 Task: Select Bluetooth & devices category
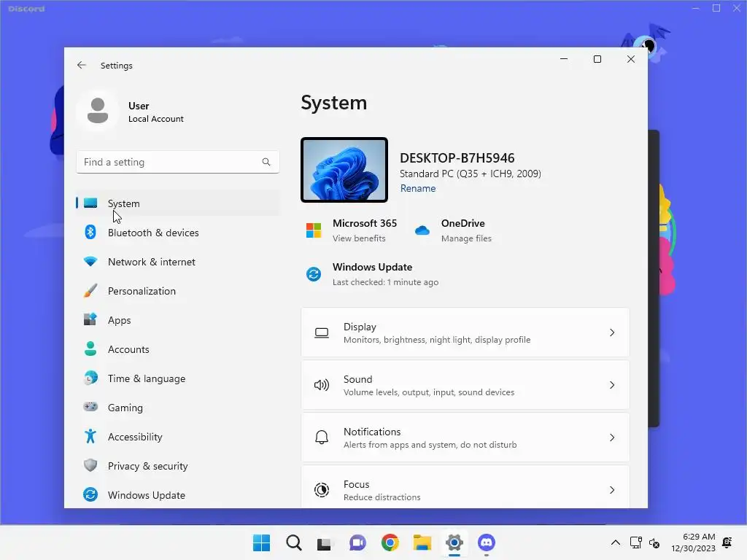[x=178, y=233]
